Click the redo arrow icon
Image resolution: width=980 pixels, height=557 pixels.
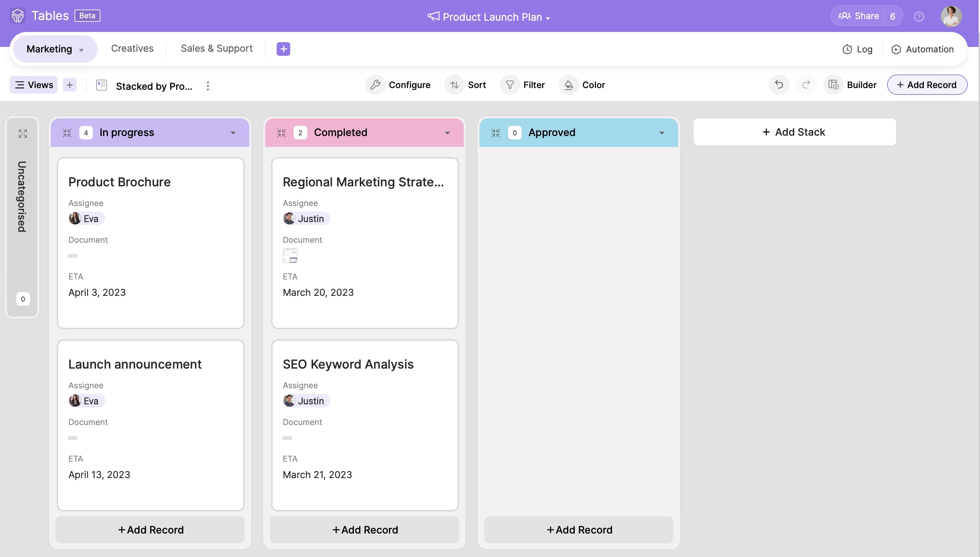point(806,85)
